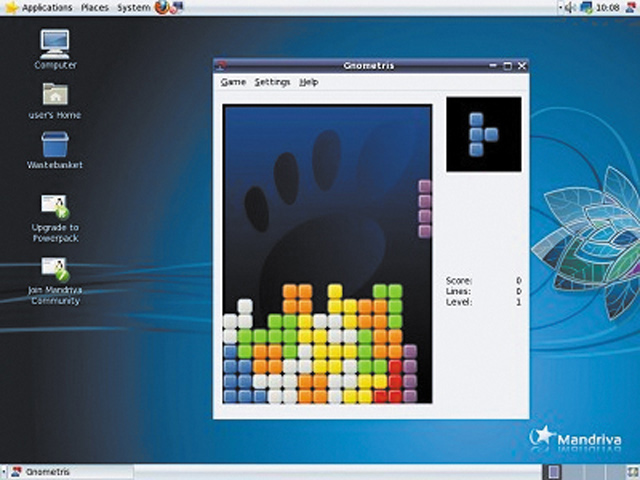Click the Gnometris taskbar button
The width and height of the screenshot is (640, 480).
click(69, 472)
